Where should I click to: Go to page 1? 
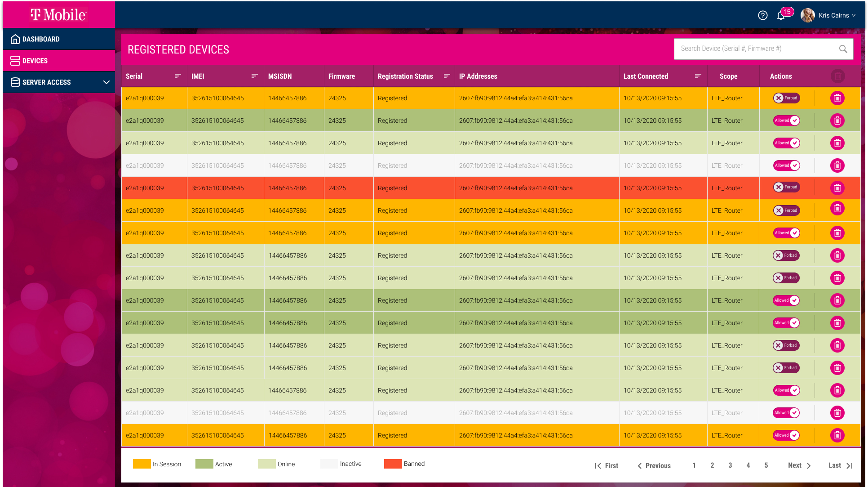[x=694, y=465]
